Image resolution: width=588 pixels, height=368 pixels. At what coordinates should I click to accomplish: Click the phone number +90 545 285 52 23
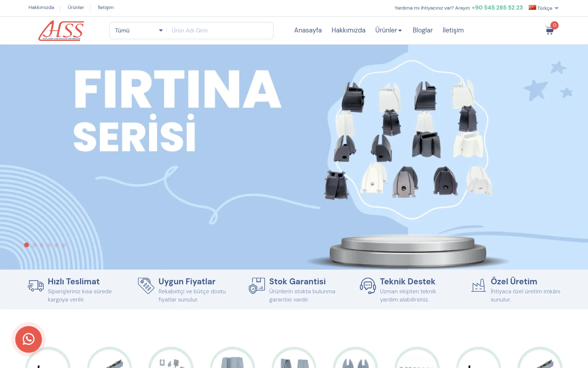[497, 8]
